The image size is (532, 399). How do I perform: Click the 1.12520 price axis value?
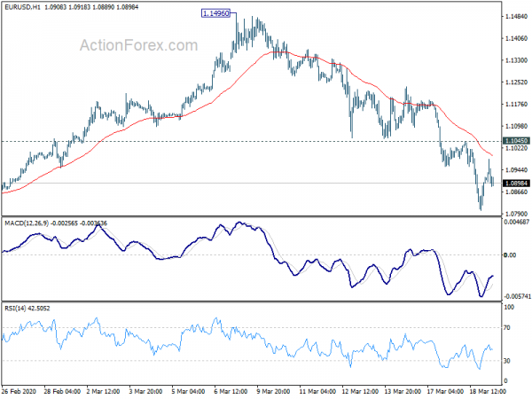coord(516,82)
